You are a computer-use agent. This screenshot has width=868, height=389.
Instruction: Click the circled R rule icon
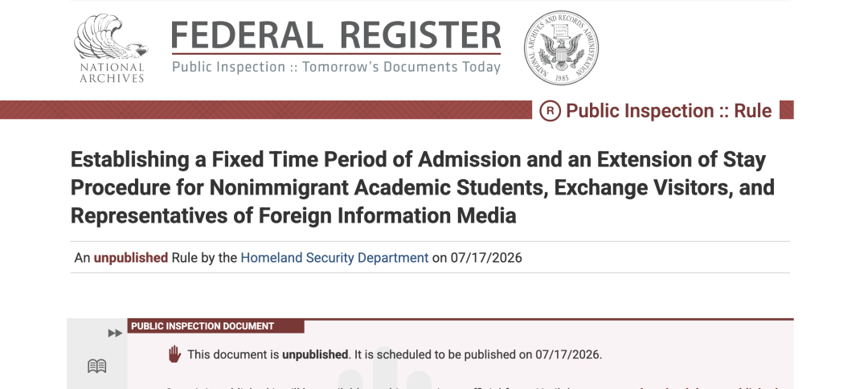tap(550, 111)
